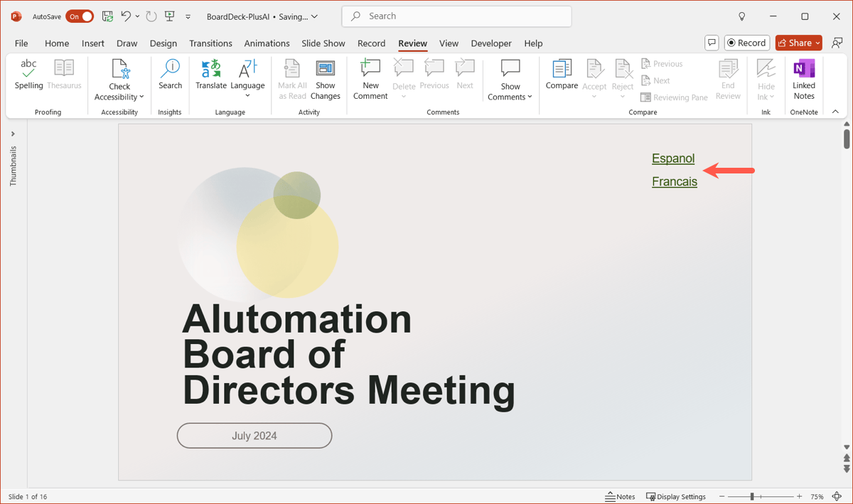This screenshot has height=504, width=853.
Task: Open the Transitions tab
Action: click(210, 43)
